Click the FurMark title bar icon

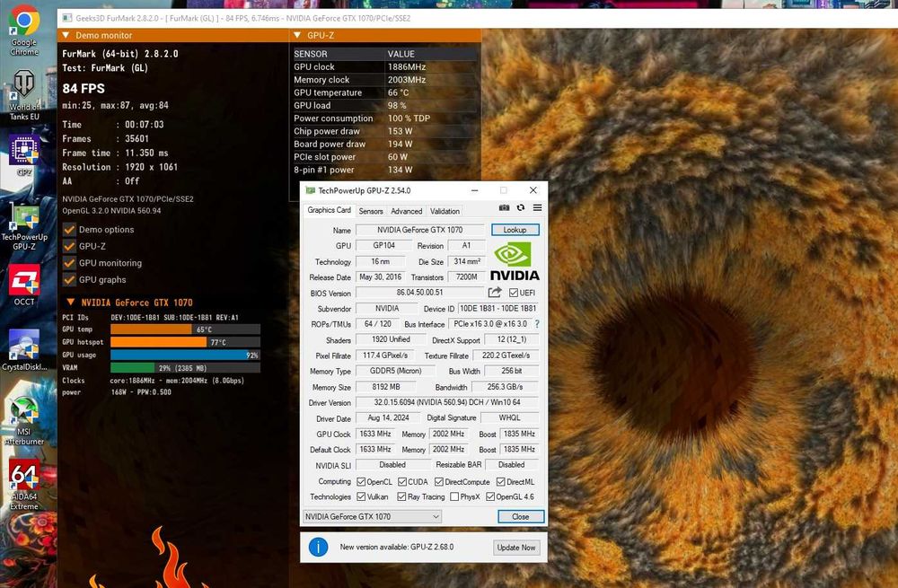pyautogui.click(x=67, y=18)
